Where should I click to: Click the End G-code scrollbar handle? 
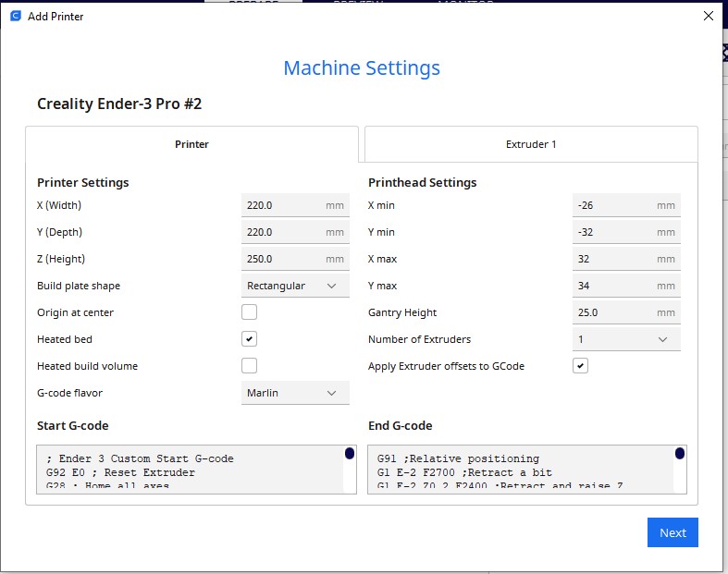coord(680,454)
